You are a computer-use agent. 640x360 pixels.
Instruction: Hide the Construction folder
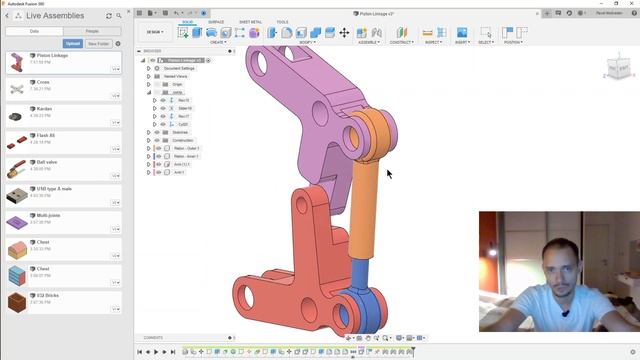tap(157, 140)
